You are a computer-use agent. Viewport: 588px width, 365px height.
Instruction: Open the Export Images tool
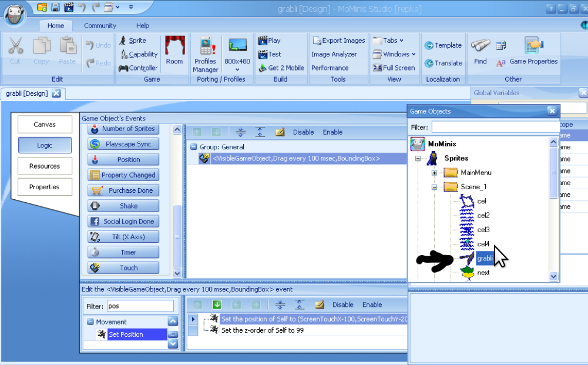point(338,41)
